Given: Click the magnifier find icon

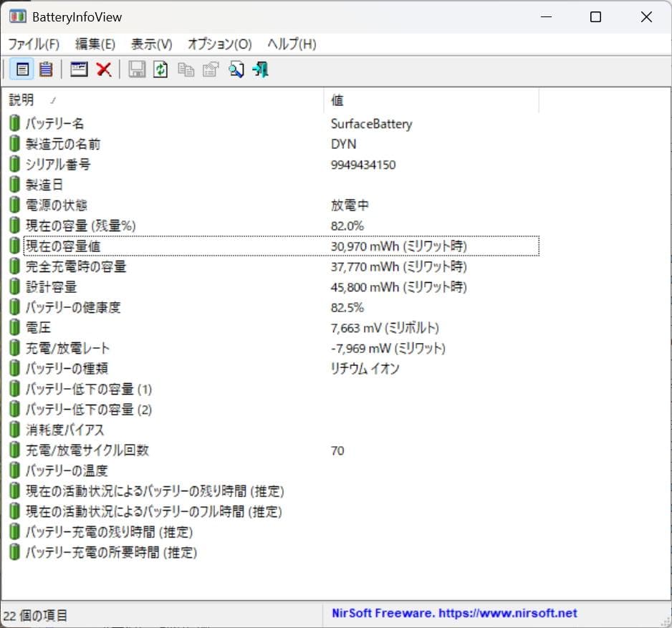Looking at the screenshot, I should (236, 69).
